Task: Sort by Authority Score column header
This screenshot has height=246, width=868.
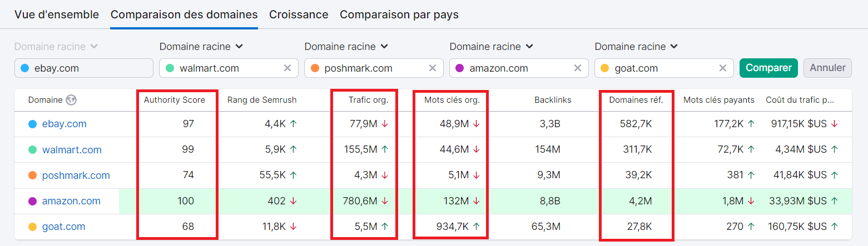Action: (174, 100)
